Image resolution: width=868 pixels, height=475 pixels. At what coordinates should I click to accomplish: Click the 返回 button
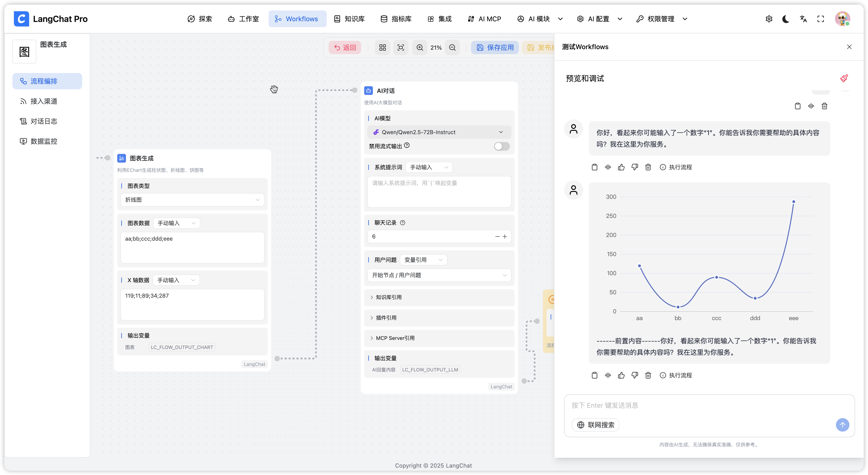coord(345,47)
